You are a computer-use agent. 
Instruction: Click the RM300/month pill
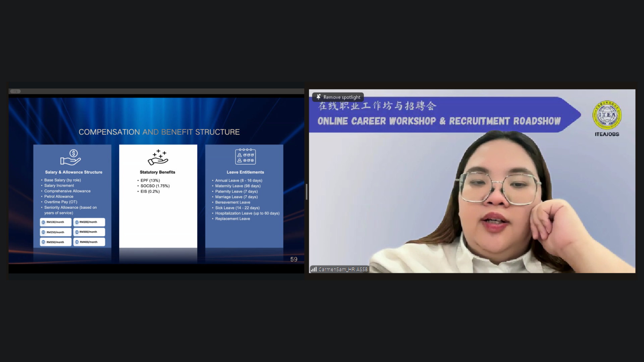pos(89,232)
